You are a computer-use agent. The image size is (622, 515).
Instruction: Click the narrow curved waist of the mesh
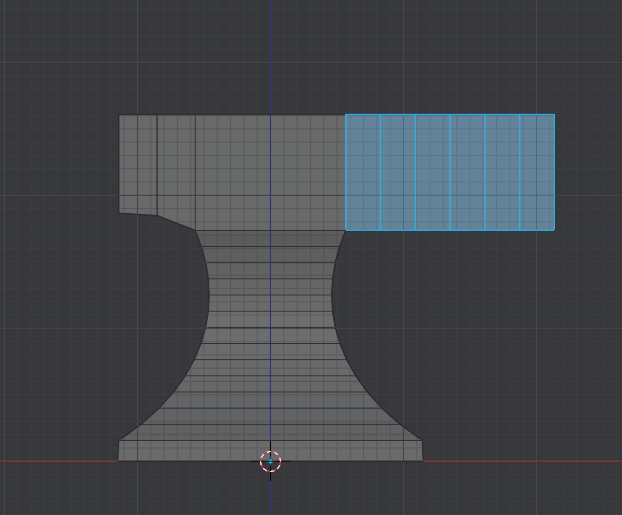click(x=270, y=296)
